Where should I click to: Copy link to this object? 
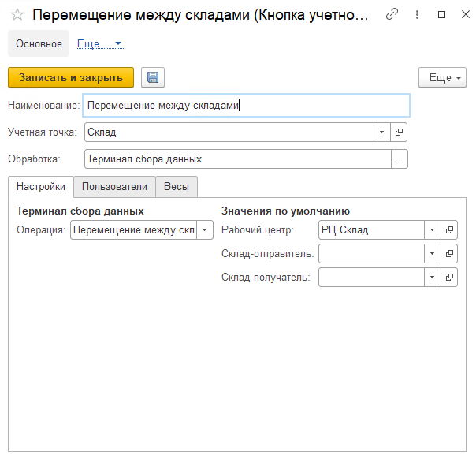click(x=392, y=15)
